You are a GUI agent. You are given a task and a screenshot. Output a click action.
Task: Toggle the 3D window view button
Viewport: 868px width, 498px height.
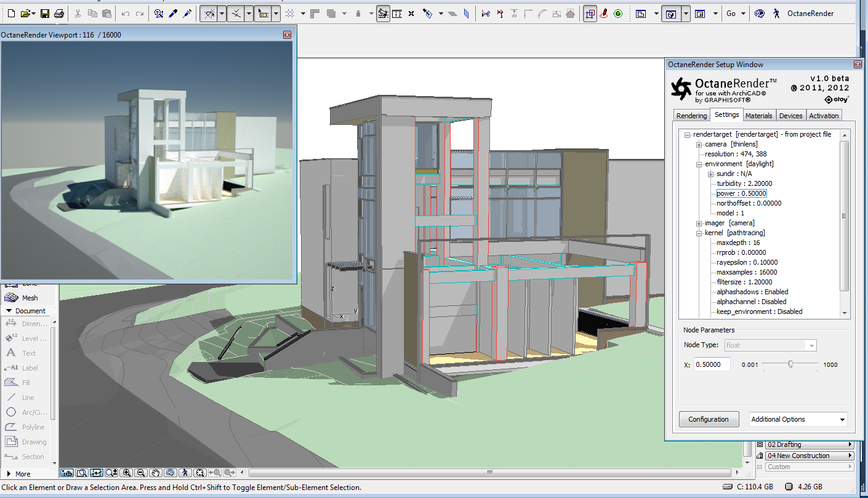coord(670,14)
